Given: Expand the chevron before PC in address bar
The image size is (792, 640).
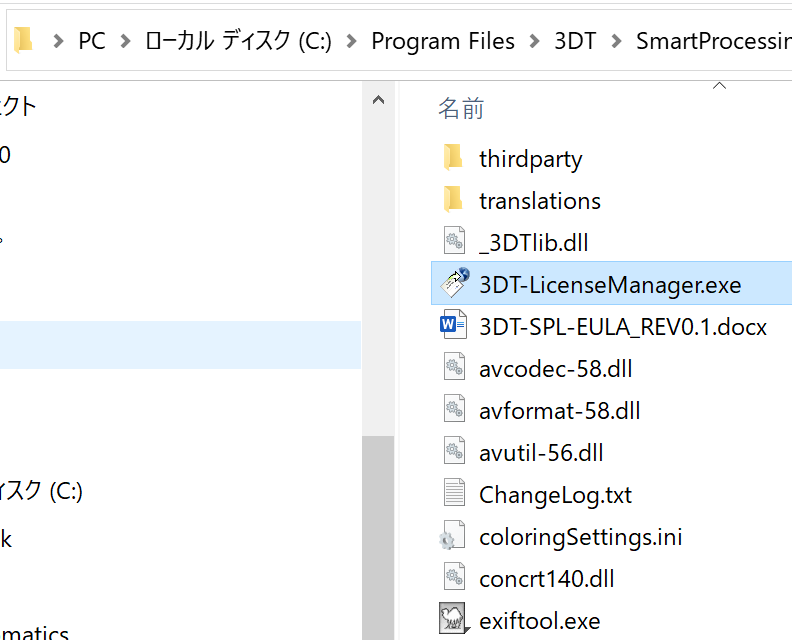Looking at the screenshot, I should coord(59,41).
